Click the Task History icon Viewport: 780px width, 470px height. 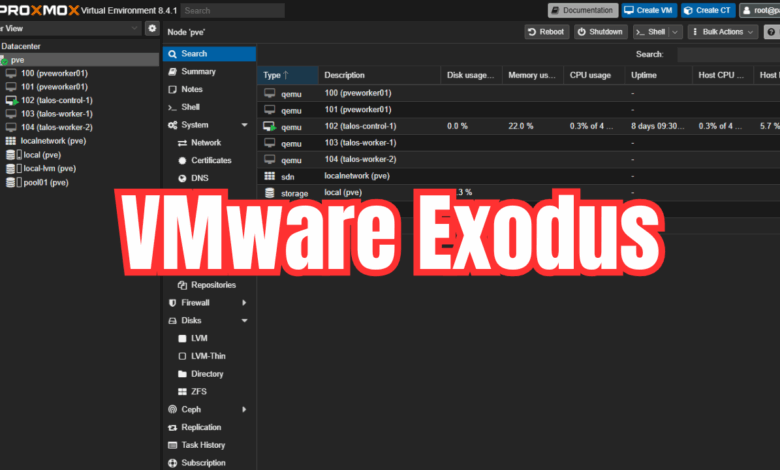[x=172, y=445]
